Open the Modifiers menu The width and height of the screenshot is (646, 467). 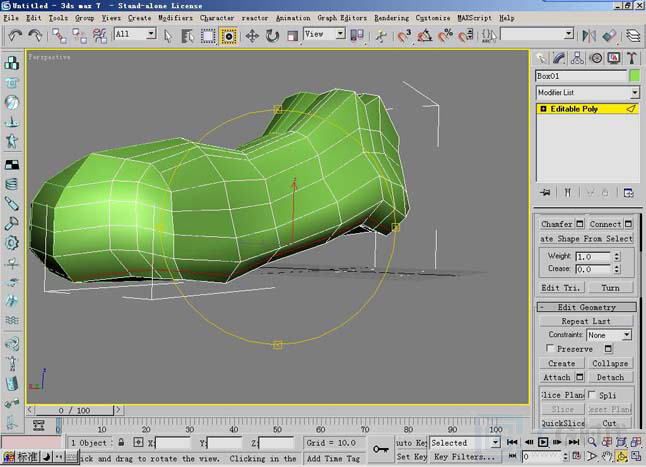[176, 18]
